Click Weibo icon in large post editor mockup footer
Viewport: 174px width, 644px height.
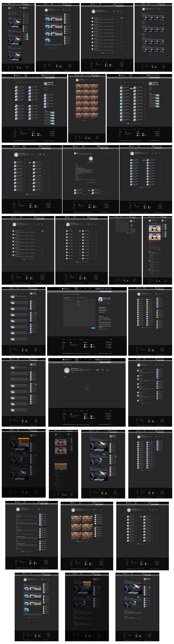(85, 345)
